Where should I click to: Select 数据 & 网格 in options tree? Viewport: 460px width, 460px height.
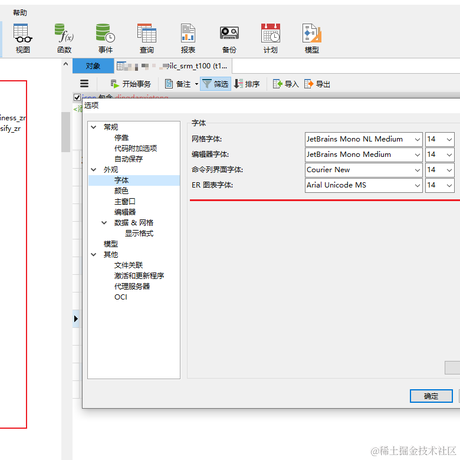click(134, 222)
